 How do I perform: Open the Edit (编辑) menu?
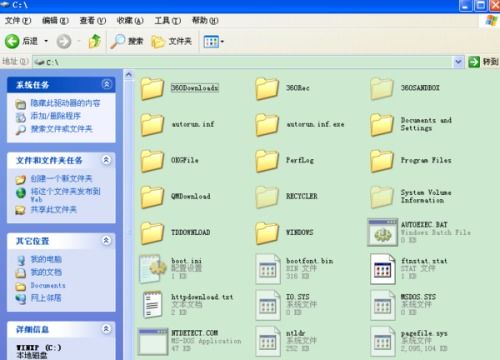tap(55, 21)
